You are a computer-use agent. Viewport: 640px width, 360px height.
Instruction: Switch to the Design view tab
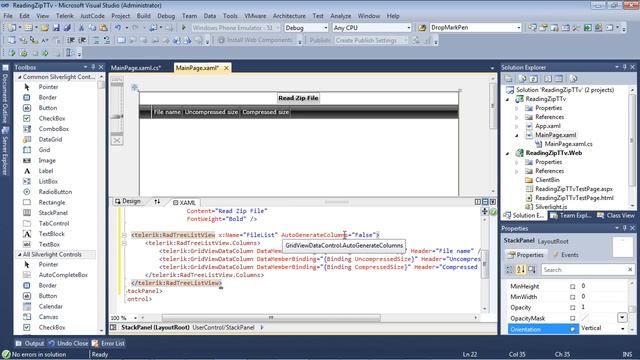(128, 202)
